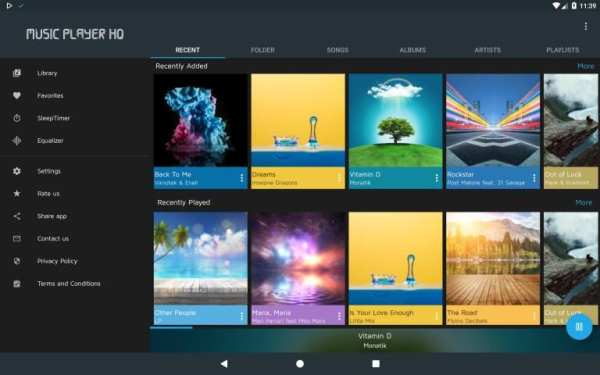Play Out of Luck in Recently Added
Viewport: 600px width, 375px height.
(x=571, y=120)
